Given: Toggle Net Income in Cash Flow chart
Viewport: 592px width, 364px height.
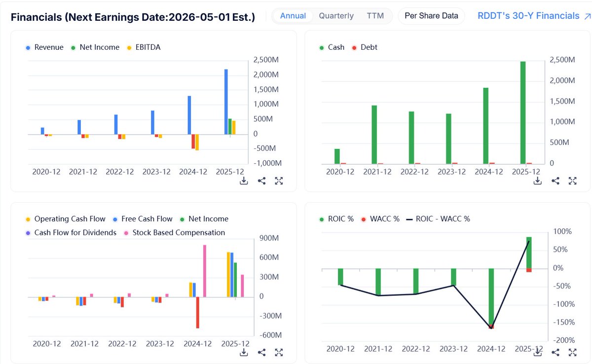Looking at the screenshot, I should pyautogui.click(x=204, y=219).
